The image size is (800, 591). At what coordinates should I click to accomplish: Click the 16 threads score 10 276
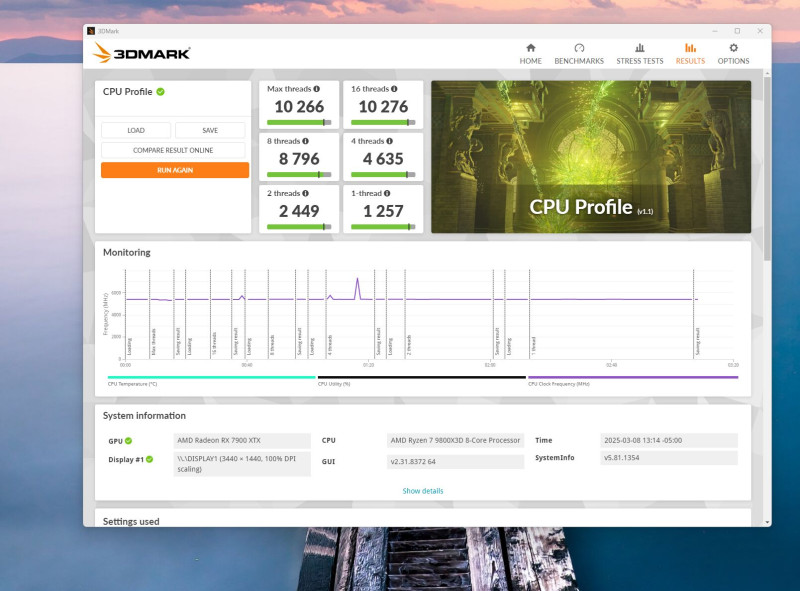pos(383,107)
